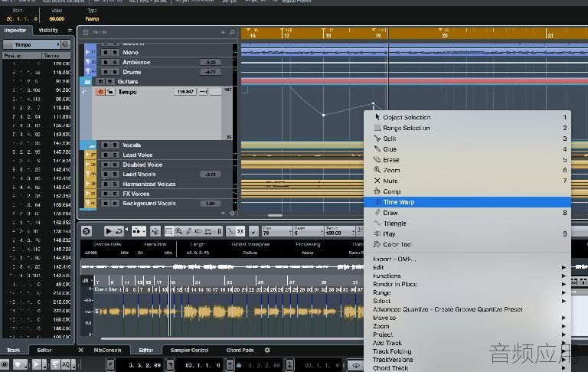
Task: Select the Play tool entry
Action: pyautogui.click(x=467, y=233)
